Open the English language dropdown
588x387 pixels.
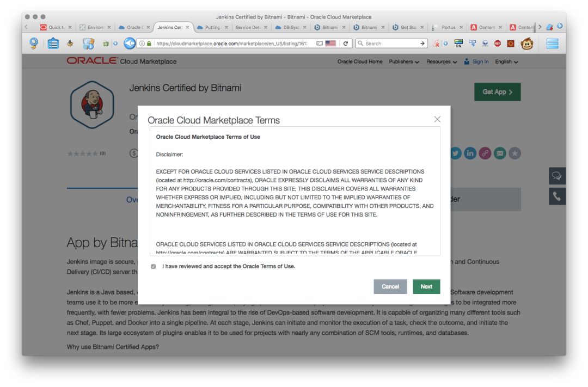[x=506, y=62]
